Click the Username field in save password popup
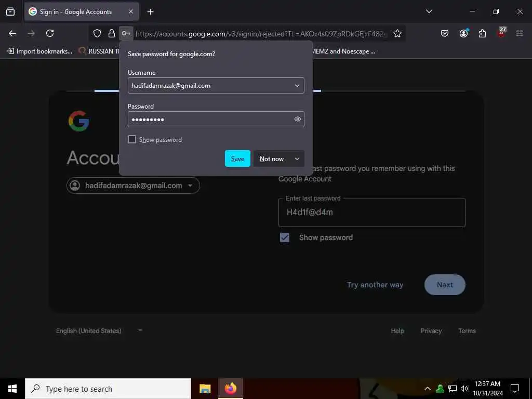Image resolution: width=532 pixels, height=399 pixels. pos(216,86)
